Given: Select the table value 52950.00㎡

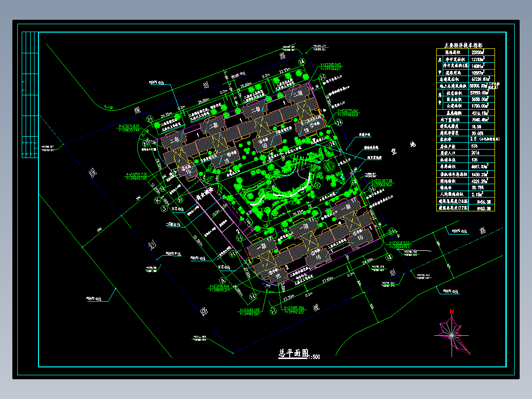Looking at the screenshot, I should coord(479,93).
